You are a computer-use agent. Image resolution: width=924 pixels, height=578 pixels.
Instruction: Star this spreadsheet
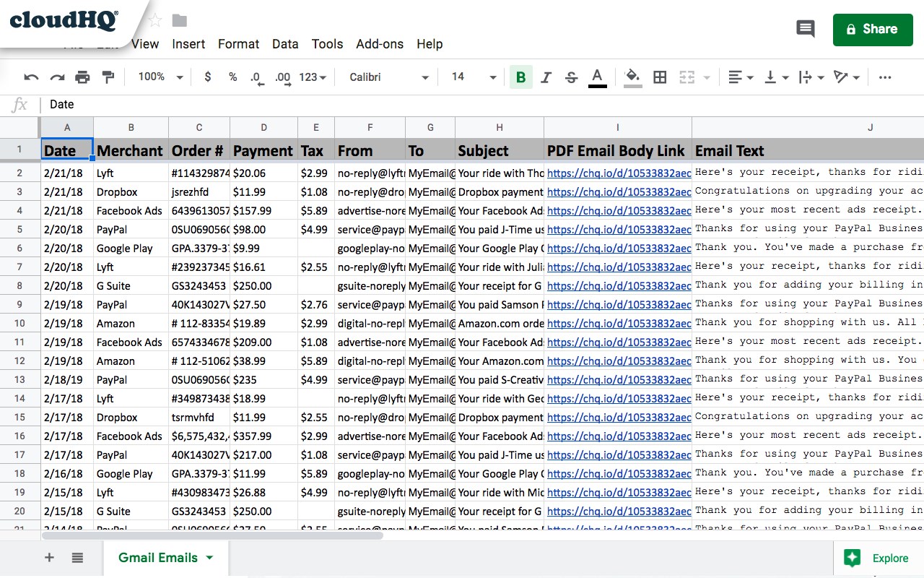pos(155,20)
